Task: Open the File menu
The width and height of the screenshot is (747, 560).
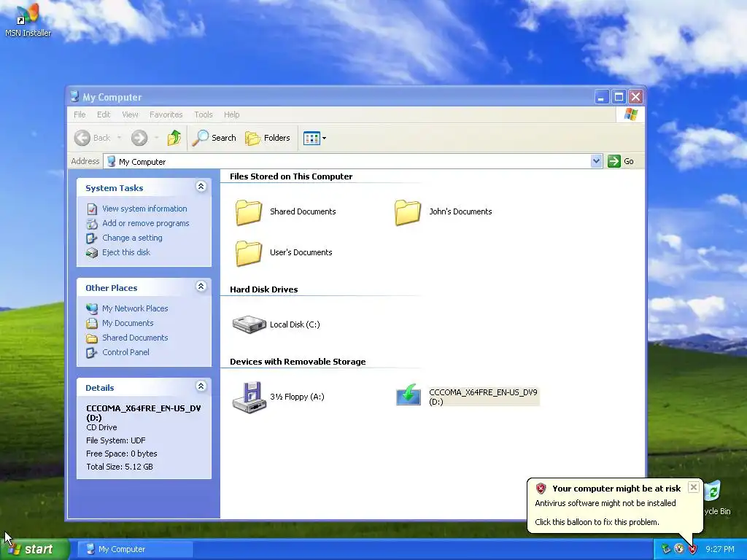Action: pos(80,114)
